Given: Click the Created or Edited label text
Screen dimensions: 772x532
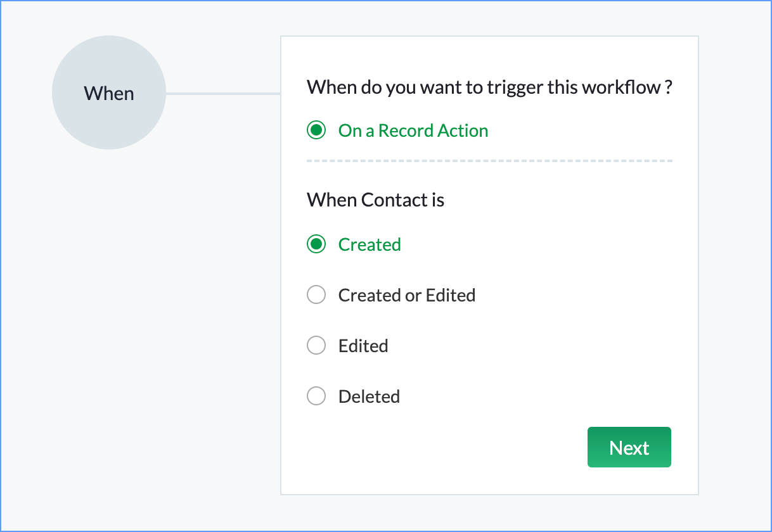Looking at the screenshot, I should pos(407,295).
